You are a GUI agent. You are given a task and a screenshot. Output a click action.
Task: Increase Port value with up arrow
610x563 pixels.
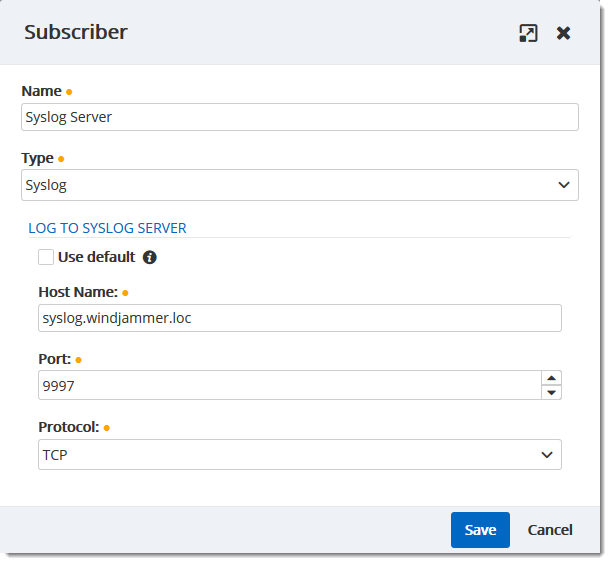click(x=551, y=378)
